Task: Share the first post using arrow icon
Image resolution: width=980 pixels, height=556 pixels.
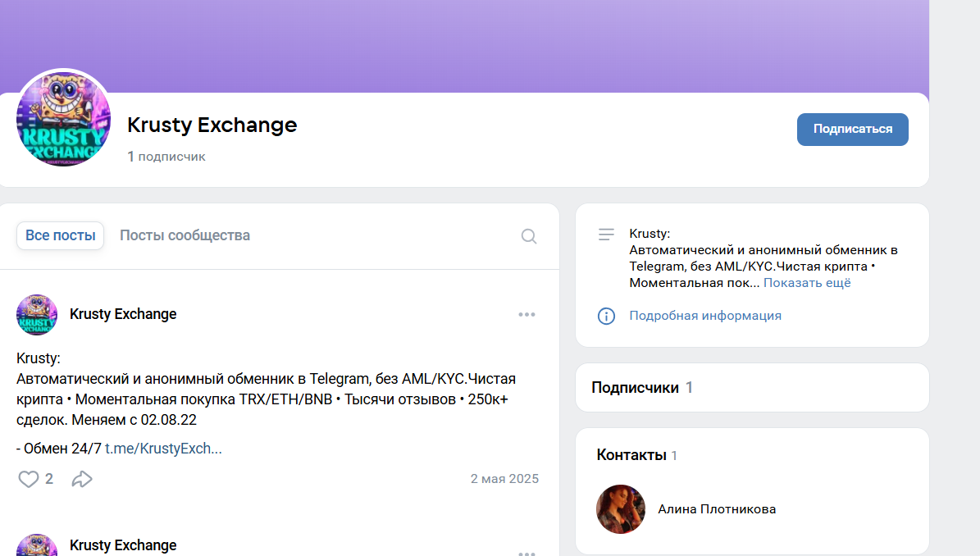Action: [x=82, y=479]
